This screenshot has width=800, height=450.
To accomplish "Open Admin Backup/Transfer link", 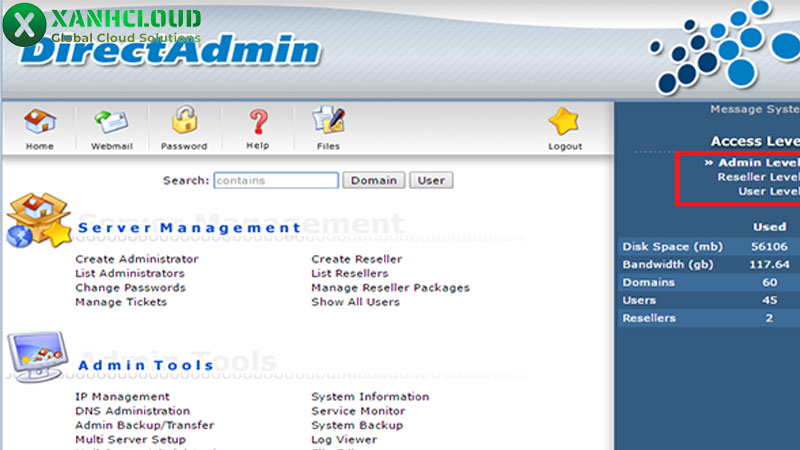I will pyautogui.click(x=144, y=425).
